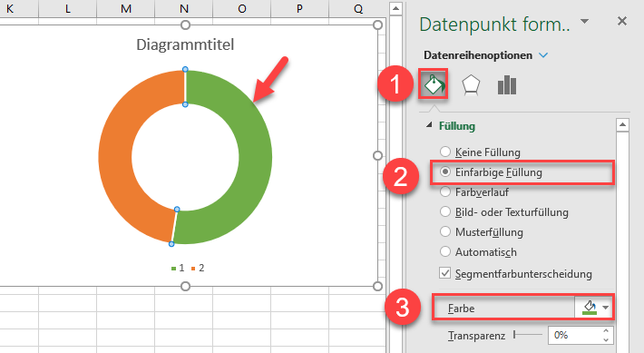Select column Q header

point(357,9)
